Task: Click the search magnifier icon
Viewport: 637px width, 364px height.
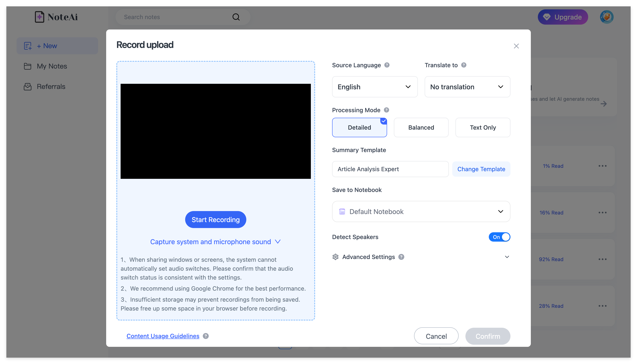Action: tap(236, 17)
